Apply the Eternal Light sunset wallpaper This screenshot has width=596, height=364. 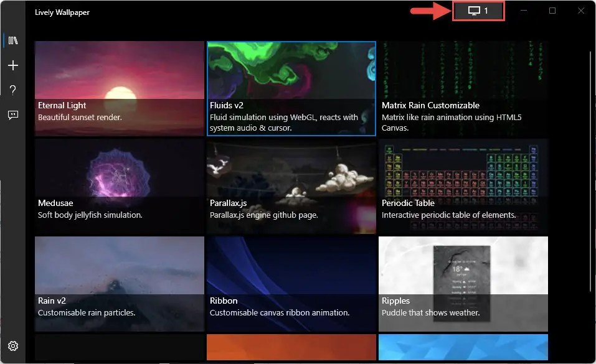[119, 88]
